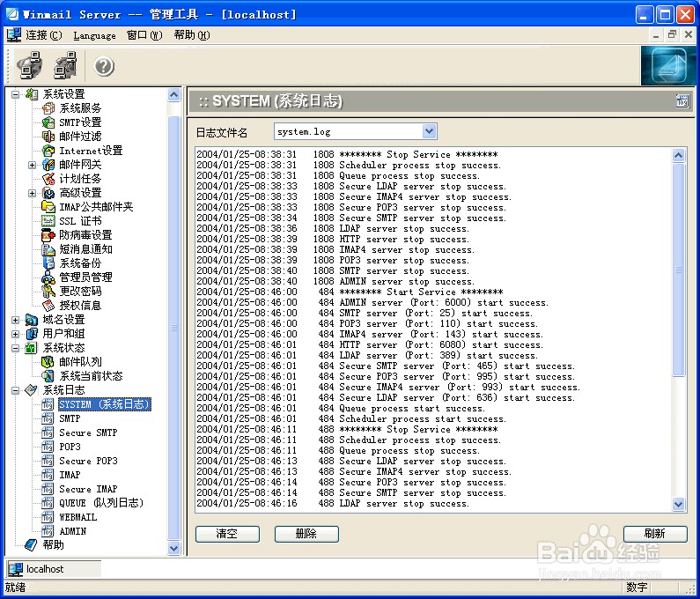Click the disconnect server toolbar icon
This screenshot has height=599, width=700.
[x=66, y=66]
